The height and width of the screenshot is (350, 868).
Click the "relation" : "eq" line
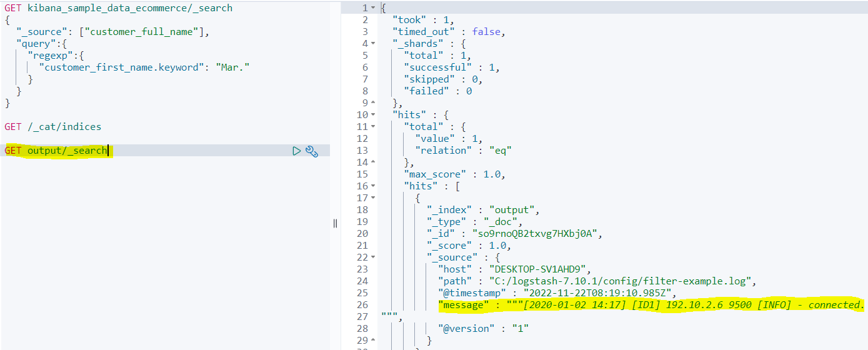tap(463, 151)
